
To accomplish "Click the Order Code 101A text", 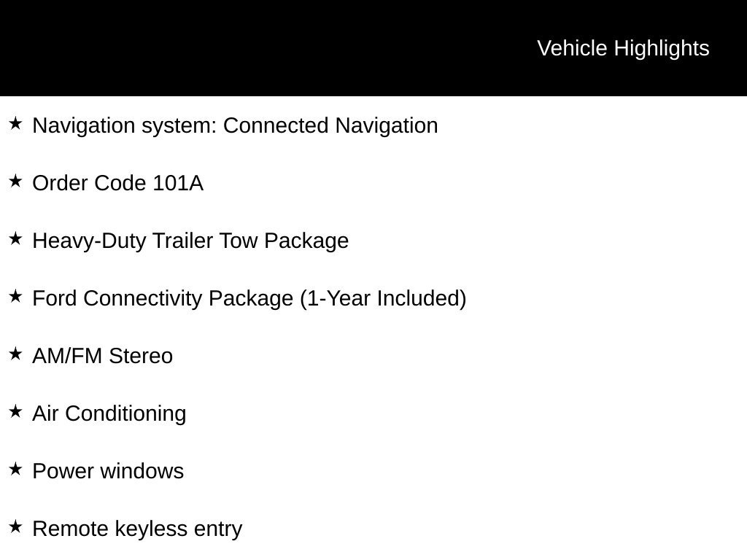I will 117,183.
